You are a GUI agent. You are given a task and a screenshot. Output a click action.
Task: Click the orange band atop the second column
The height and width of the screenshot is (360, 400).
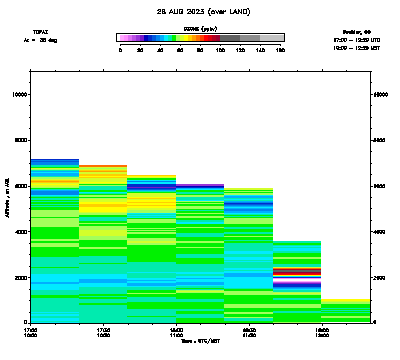[103, 166]
